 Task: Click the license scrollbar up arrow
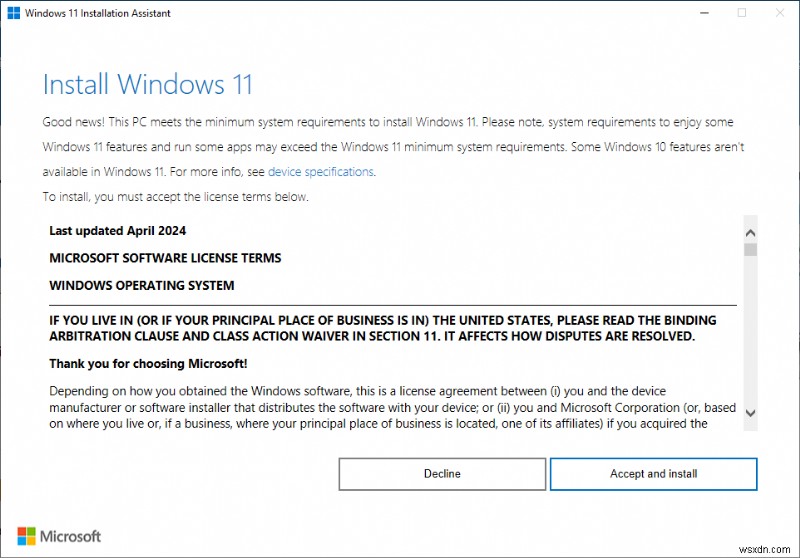[750, 233]
